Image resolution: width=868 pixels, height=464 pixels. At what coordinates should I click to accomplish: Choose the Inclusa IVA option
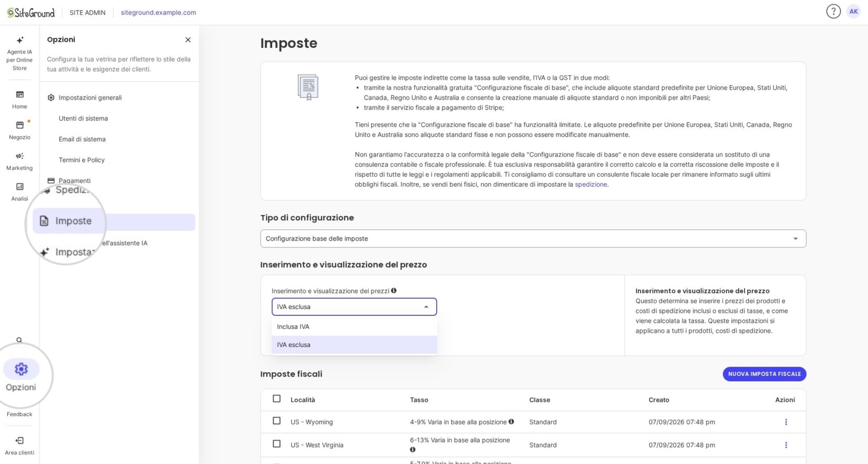[x=354, y=327]
